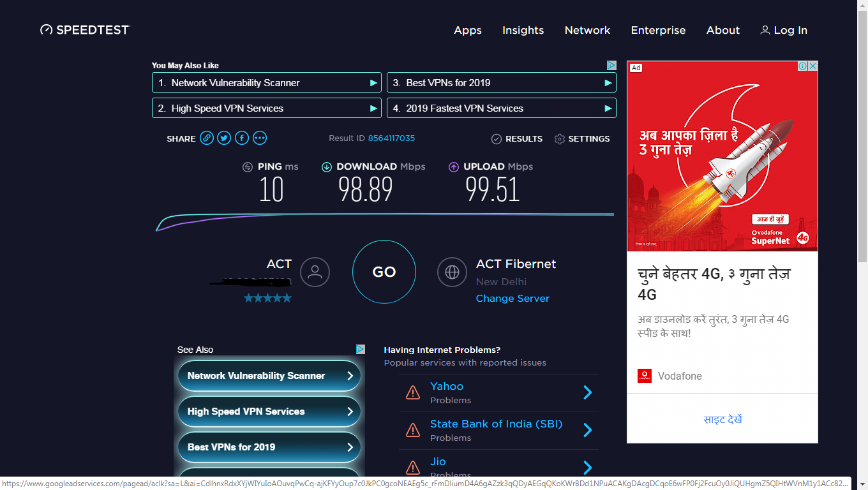Click the State Bank of India warning icon

413,430
